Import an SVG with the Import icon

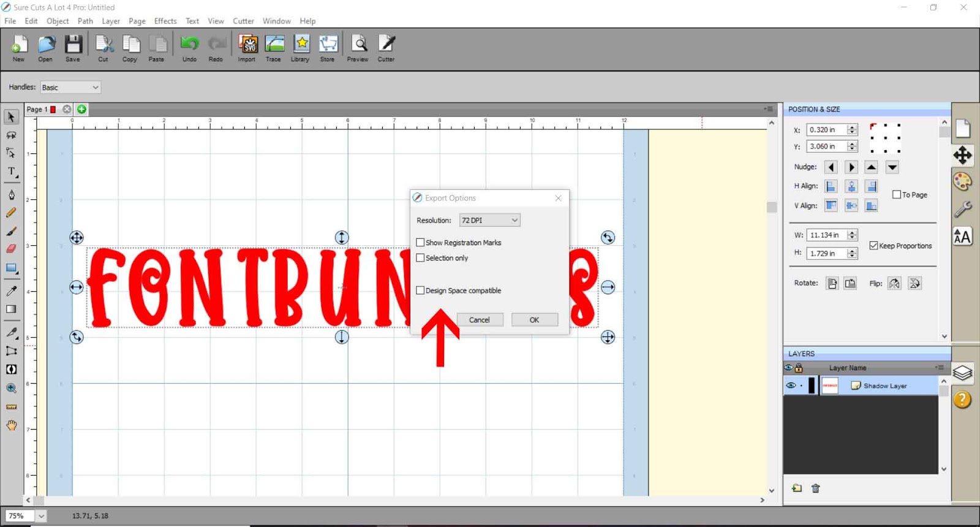point(247,48)
